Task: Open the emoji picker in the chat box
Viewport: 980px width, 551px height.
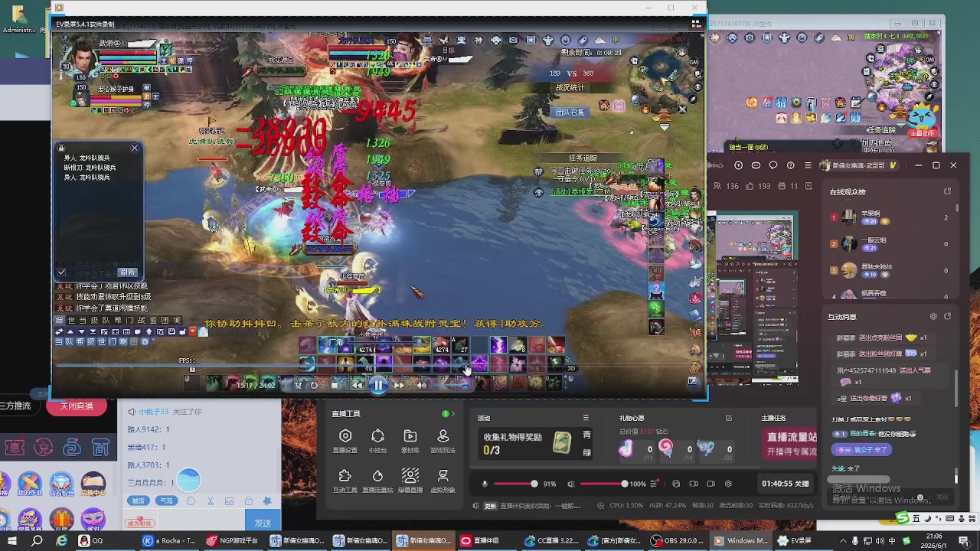Action: 191,501
